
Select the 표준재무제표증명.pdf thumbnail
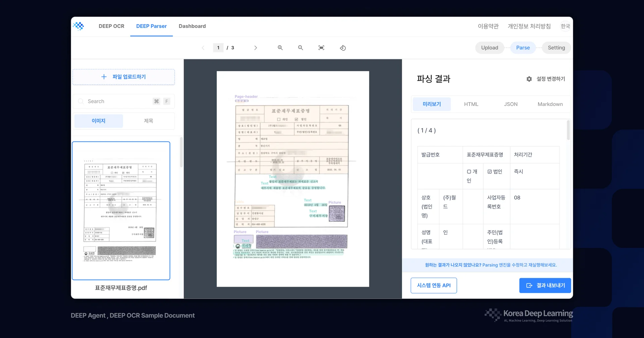click(121, 210)
